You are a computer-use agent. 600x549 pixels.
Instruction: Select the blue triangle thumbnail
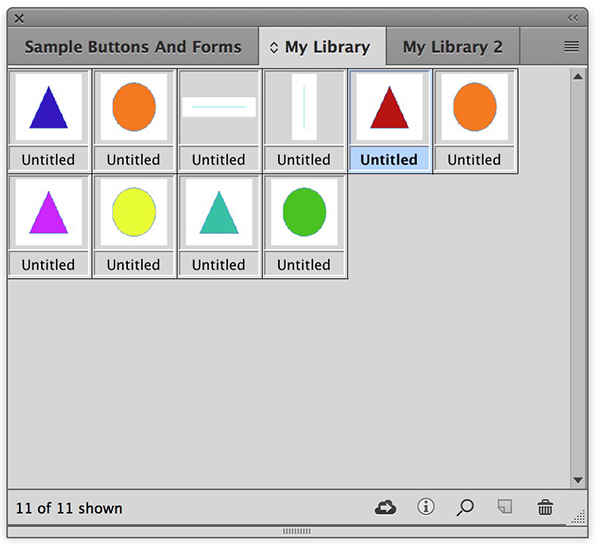point(49,107)
